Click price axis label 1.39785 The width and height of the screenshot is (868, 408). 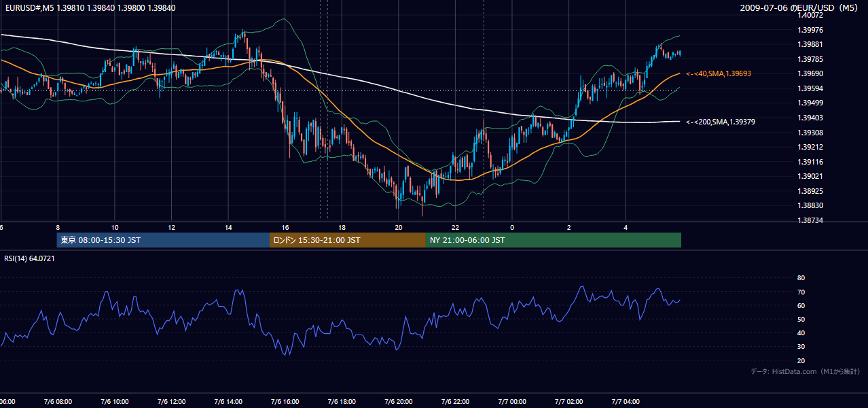(x=811, y=59)
